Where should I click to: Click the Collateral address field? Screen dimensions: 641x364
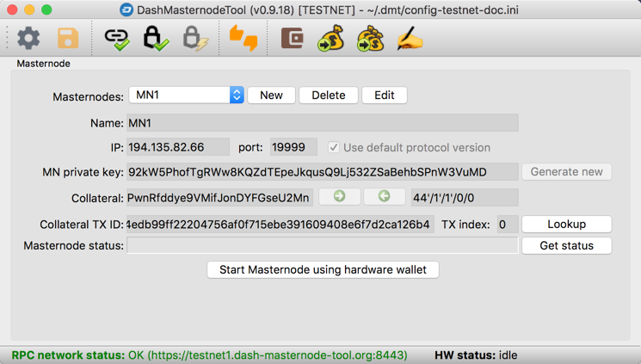point(220,198)
